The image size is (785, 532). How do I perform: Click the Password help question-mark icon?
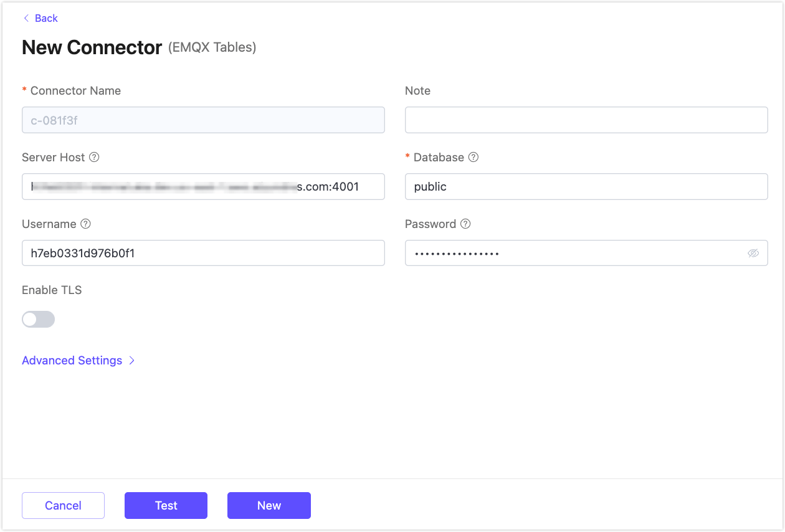465,224
